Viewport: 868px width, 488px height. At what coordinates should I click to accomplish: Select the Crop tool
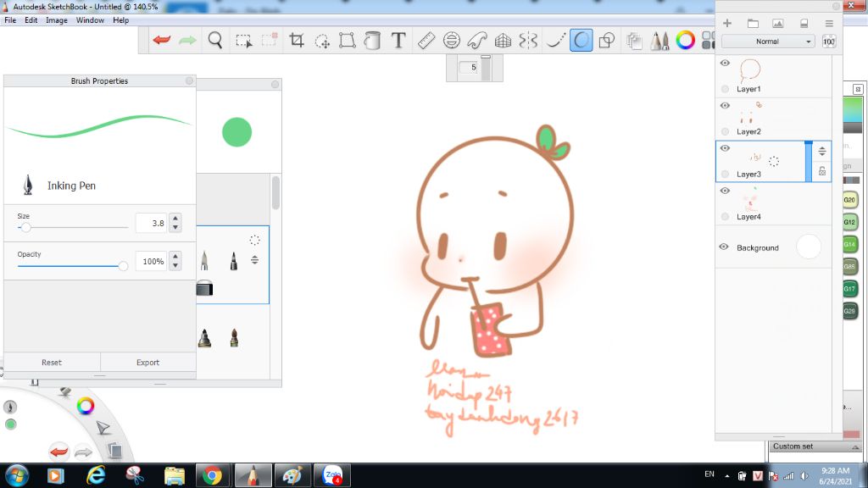(x=297, y=40)
